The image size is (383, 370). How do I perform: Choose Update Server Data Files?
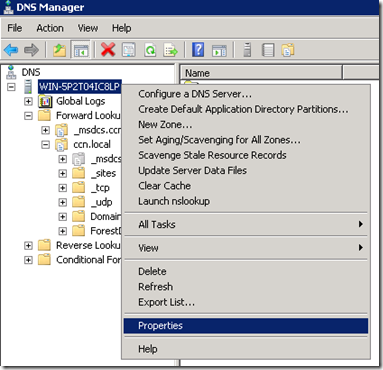246,170
